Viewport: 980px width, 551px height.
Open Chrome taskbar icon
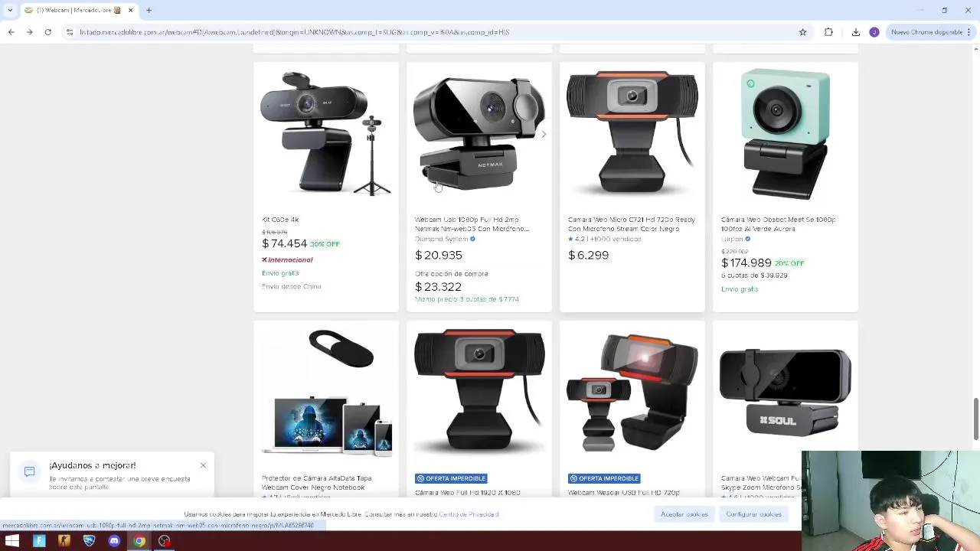point(139,541)
